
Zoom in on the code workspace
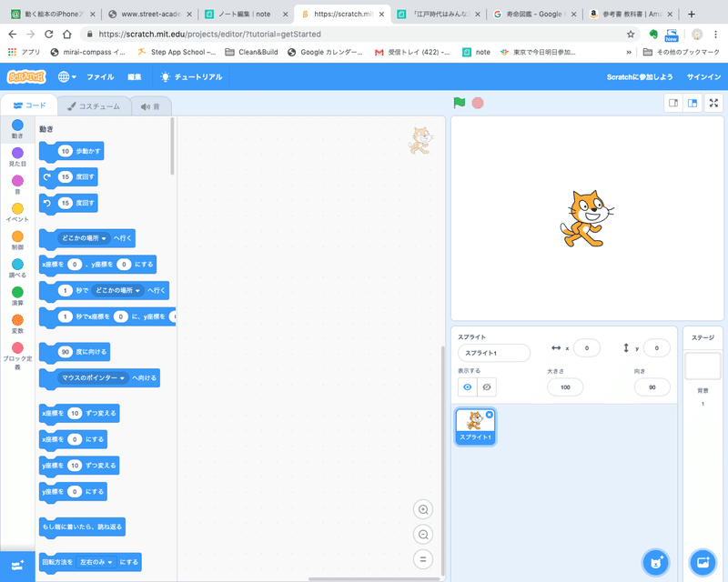coord(423,509)
